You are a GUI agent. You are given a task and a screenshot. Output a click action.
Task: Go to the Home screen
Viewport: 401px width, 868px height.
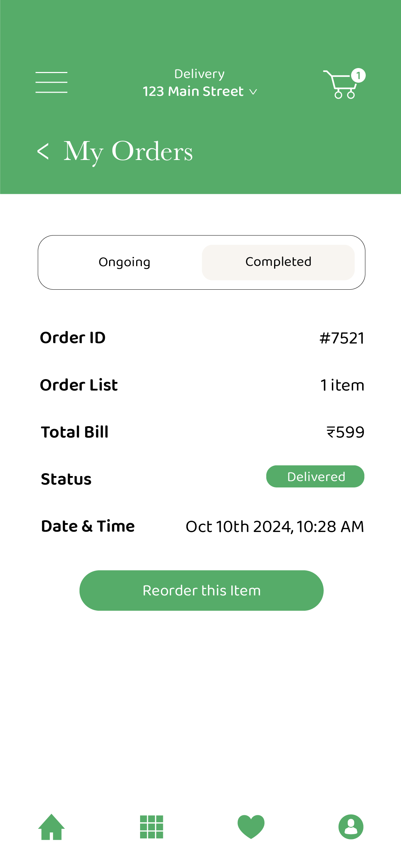point(51,827)
